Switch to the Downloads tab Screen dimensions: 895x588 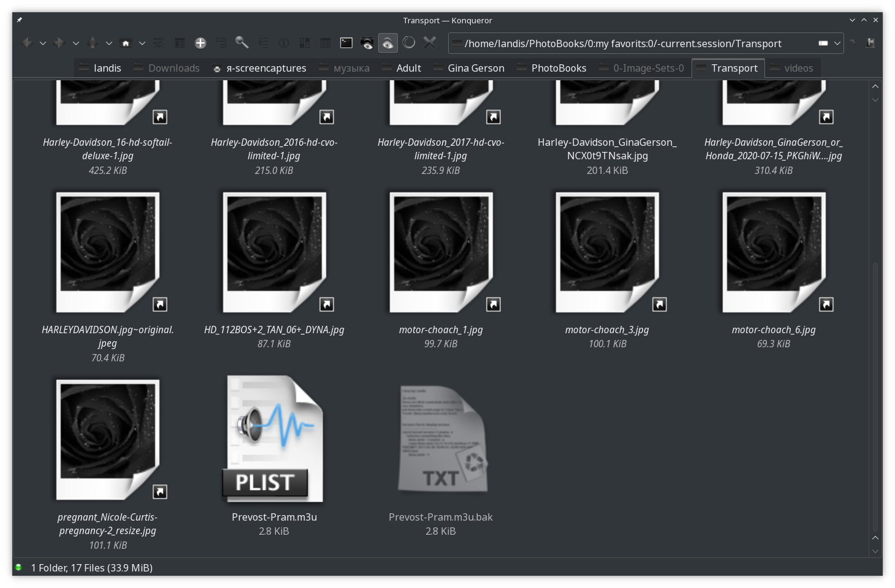click(167, 68)
